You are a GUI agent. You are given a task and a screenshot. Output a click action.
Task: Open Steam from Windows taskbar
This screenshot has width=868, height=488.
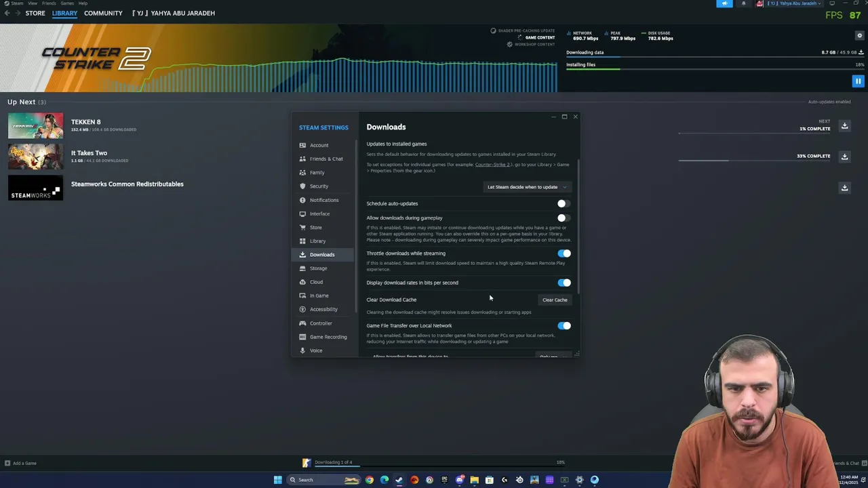(399, 480)
